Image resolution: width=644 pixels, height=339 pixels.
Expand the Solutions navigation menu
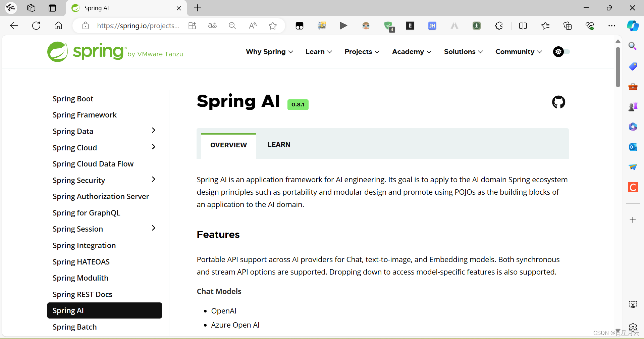coord(463,52)
